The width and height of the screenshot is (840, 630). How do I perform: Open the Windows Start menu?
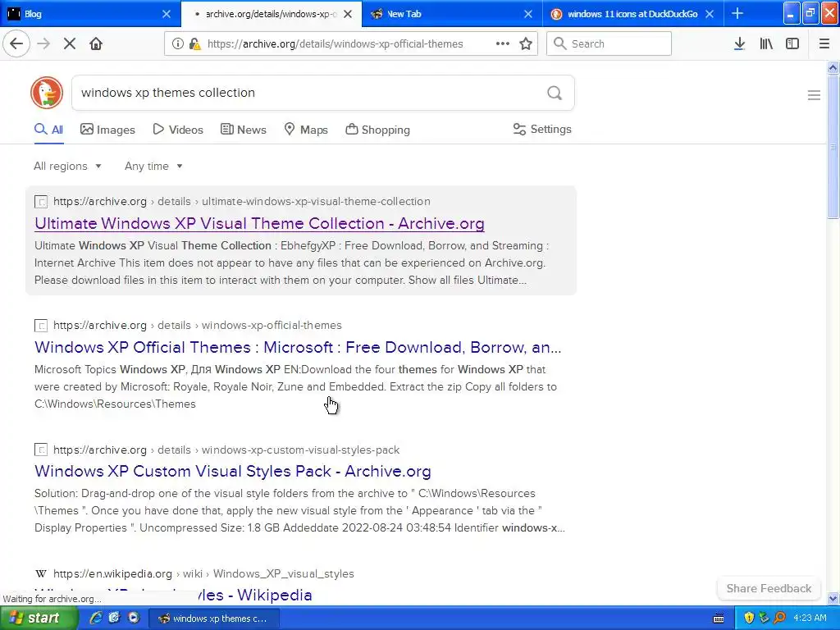[39, 619]
